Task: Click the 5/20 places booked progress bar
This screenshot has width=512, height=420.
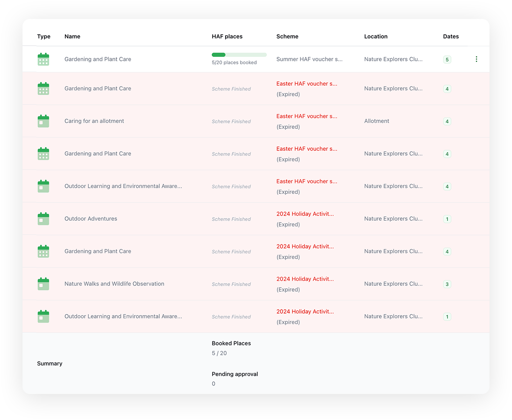Action: click(239, 55)
